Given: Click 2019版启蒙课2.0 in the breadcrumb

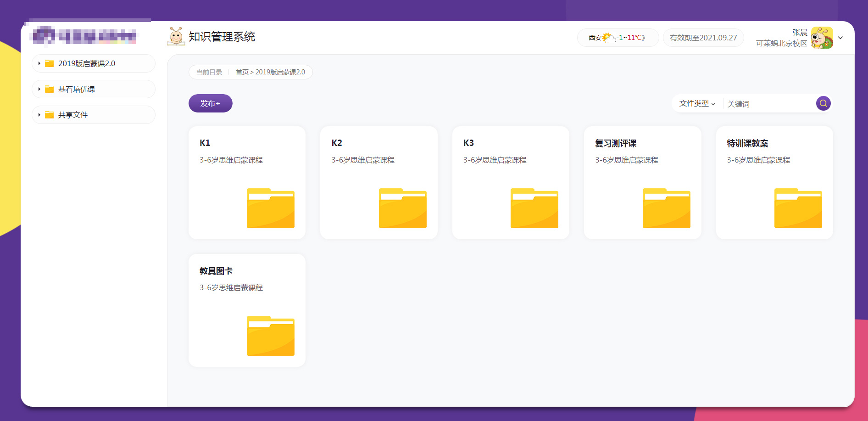Looking at the screenshot, I should pos(280,72).
